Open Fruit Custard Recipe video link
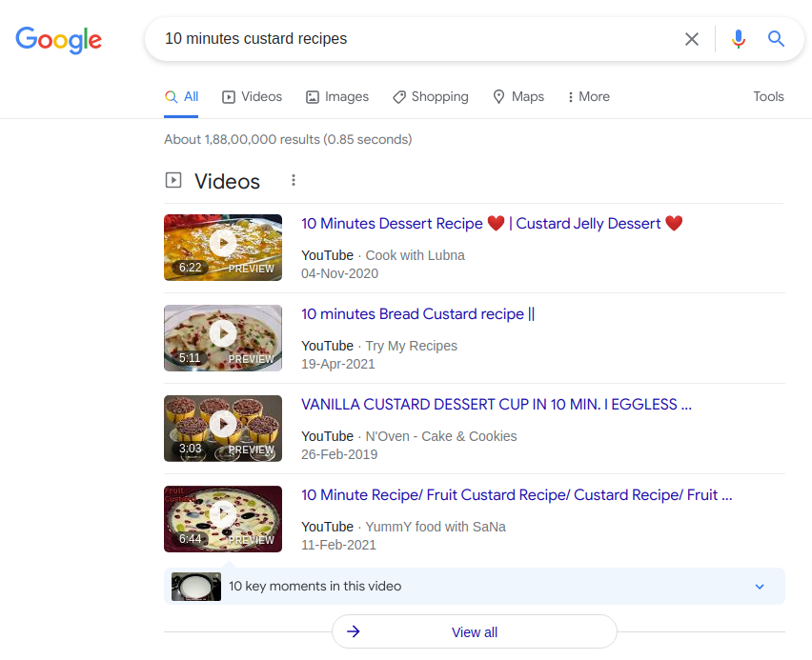Viewport: 812px width, 660px height. point(517,495)
